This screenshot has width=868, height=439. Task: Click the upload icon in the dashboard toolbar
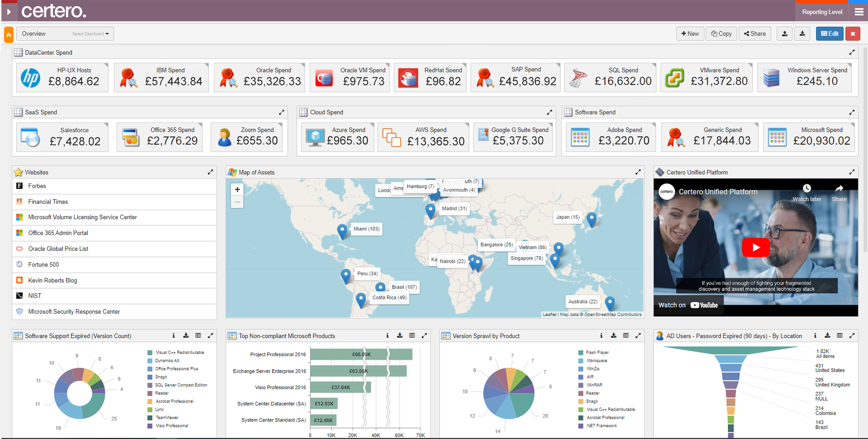click(x=785, y=33)
